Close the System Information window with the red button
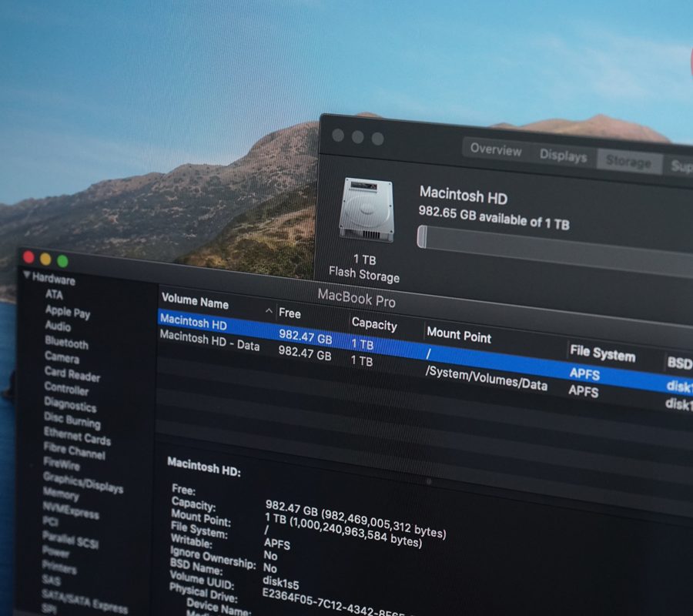 (29, 257)
